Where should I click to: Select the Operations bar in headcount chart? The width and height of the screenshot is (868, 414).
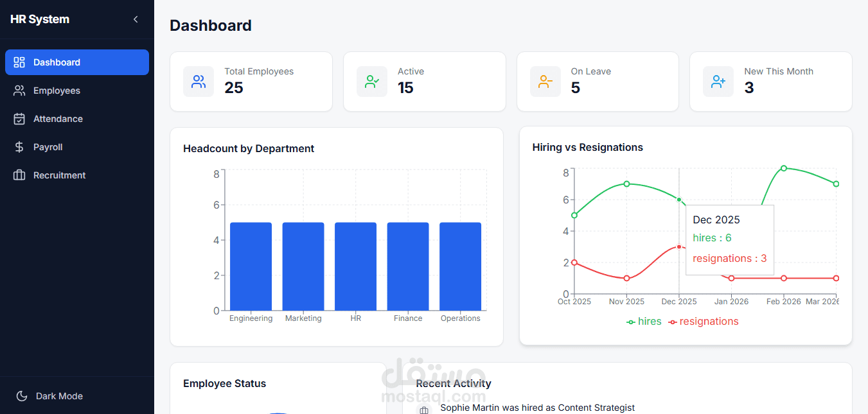tap(460, 266)
